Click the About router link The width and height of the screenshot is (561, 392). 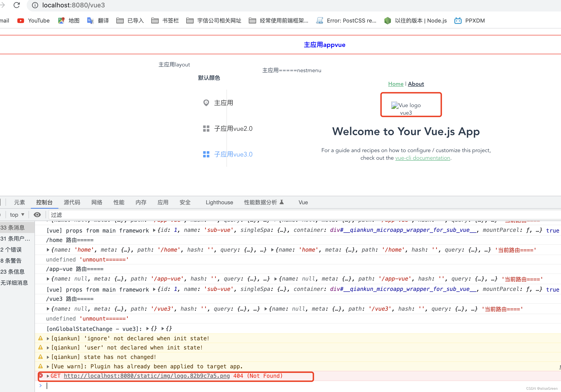click(416, 84)
